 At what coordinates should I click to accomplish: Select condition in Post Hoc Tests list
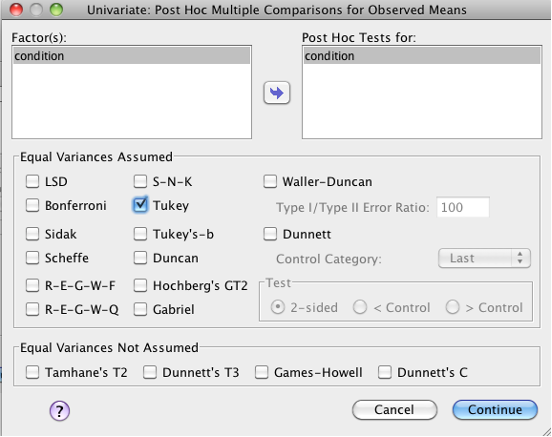point(422,56)
